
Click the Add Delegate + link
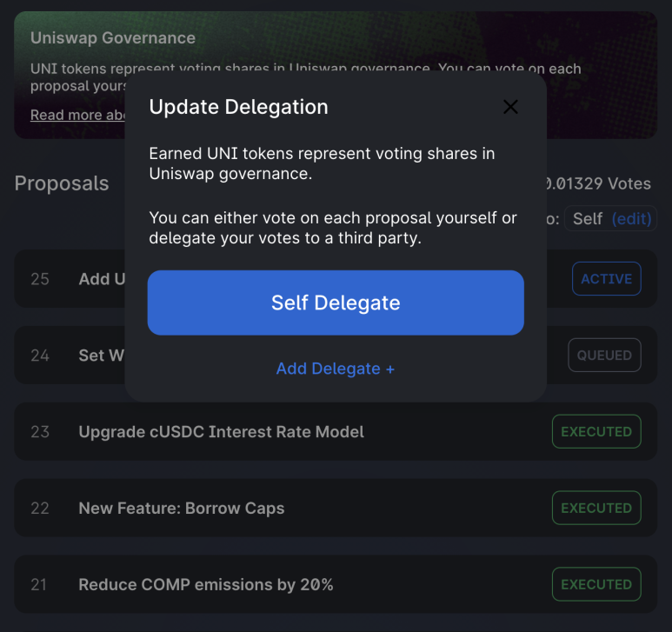(335, 369)
